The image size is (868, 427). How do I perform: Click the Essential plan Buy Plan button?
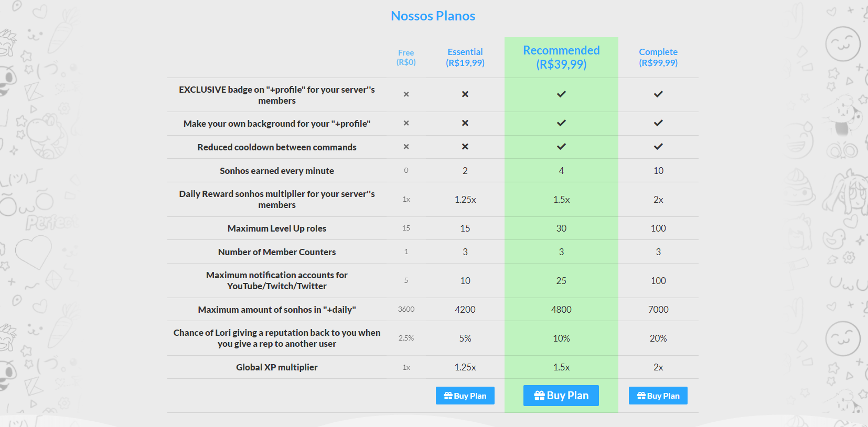point(465,396)
